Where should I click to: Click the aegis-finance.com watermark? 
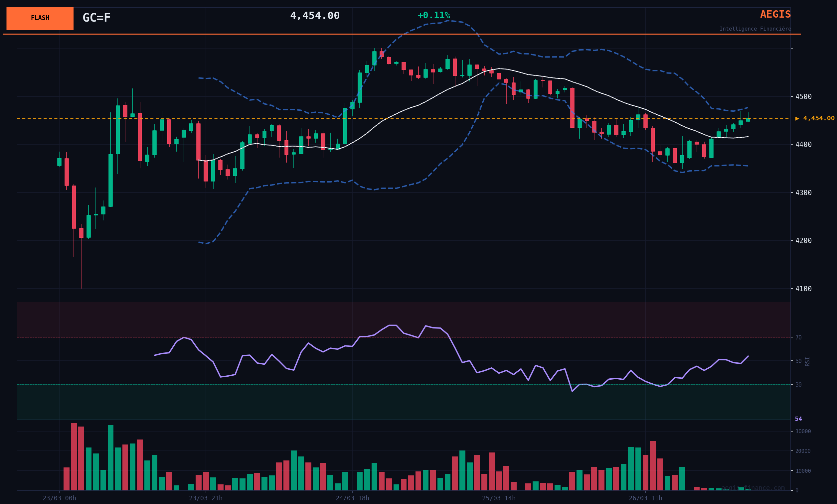point(753,488)
